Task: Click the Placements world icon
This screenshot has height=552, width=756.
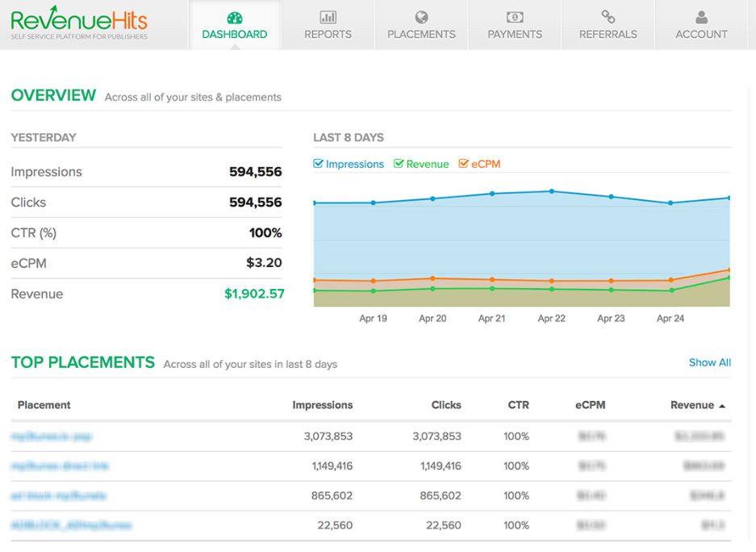Action: click(420, 16)
